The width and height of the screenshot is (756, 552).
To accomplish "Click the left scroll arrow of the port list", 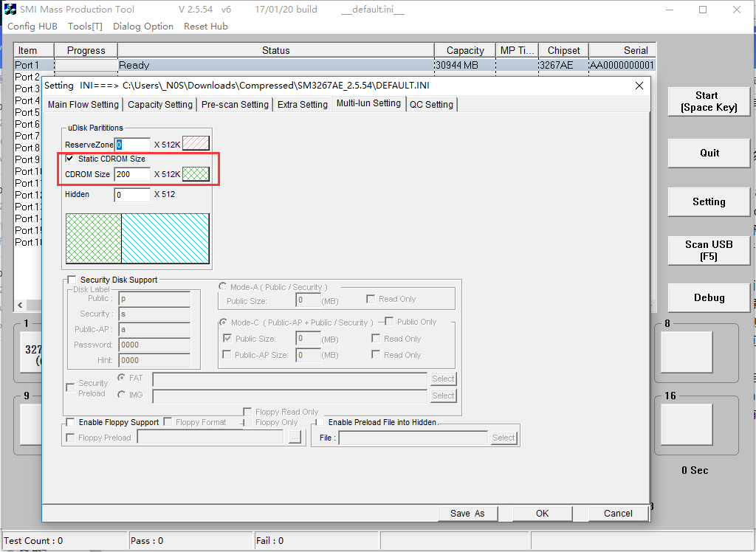I will click(x=20, y=306).
